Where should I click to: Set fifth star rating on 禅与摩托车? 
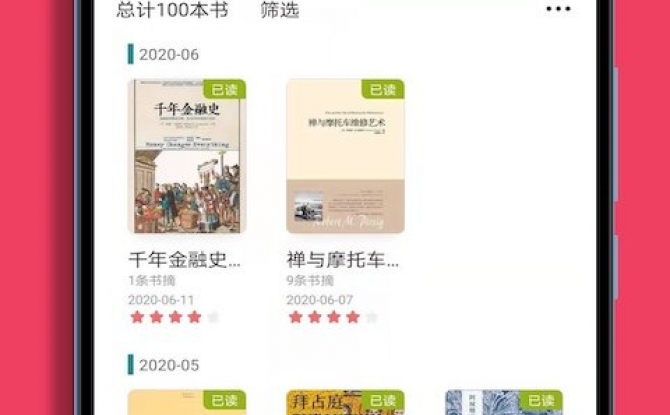pyautogui.click(x=371, y=317)
